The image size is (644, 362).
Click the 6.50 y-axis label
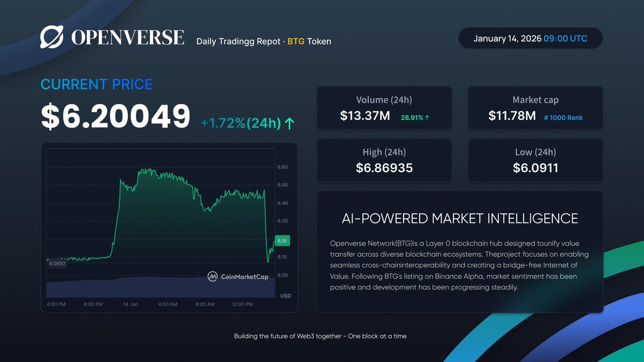[282, 185]
